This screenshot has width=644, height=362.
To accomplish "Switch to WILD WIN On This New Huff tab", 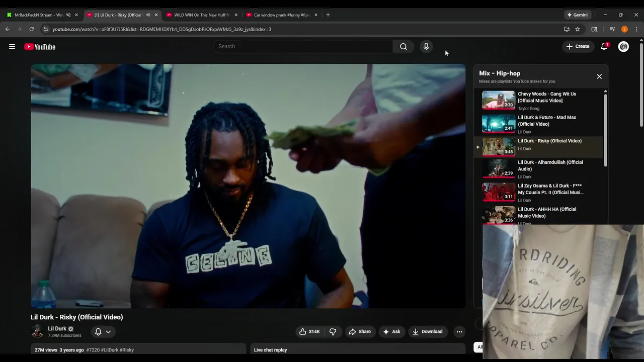I will (202, 15).
